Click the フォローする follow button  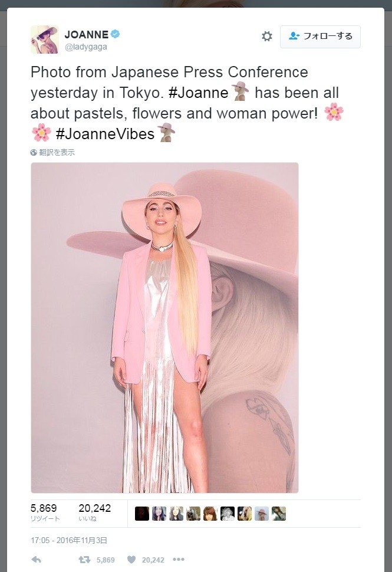tap(320, 37)
